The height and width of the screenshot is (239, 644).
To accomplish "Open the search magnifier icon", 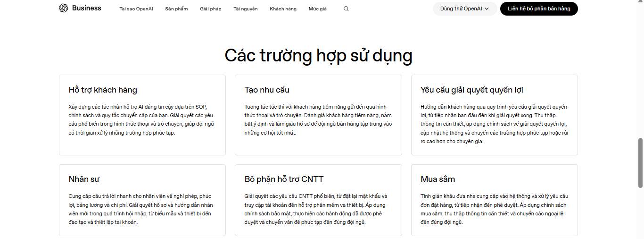I will [346, 9].
